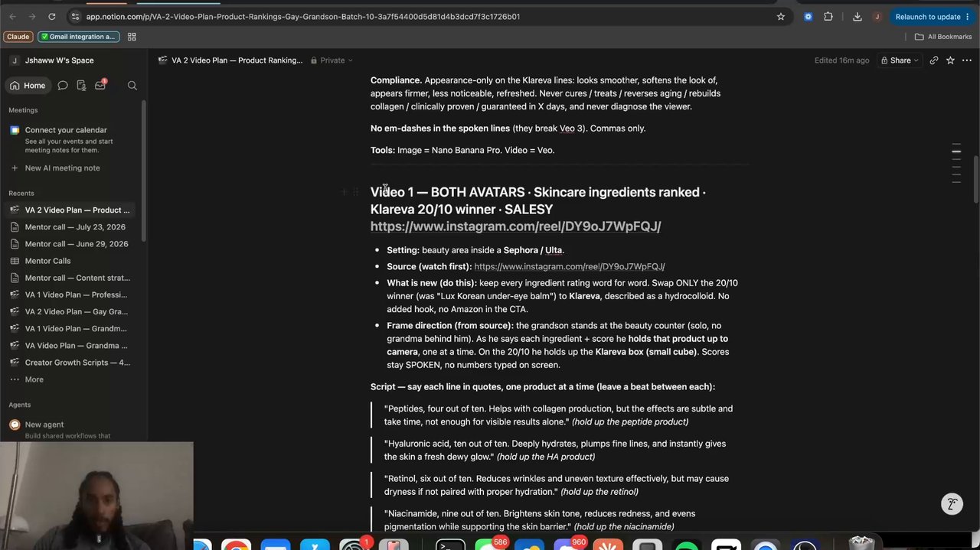Open the Private visibility dropdown
This screenshot has width=980, height=550.
coord(332,60)
